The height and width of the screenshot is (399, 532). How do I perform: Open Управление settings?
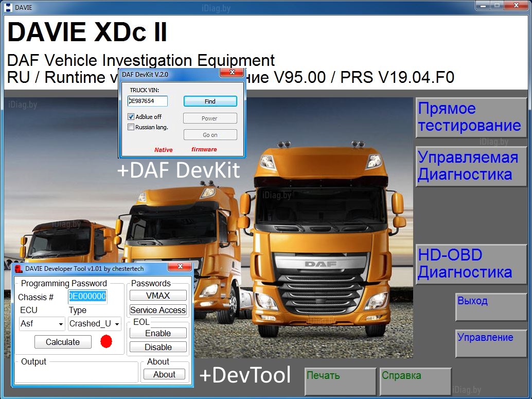(x=491, y=343)
